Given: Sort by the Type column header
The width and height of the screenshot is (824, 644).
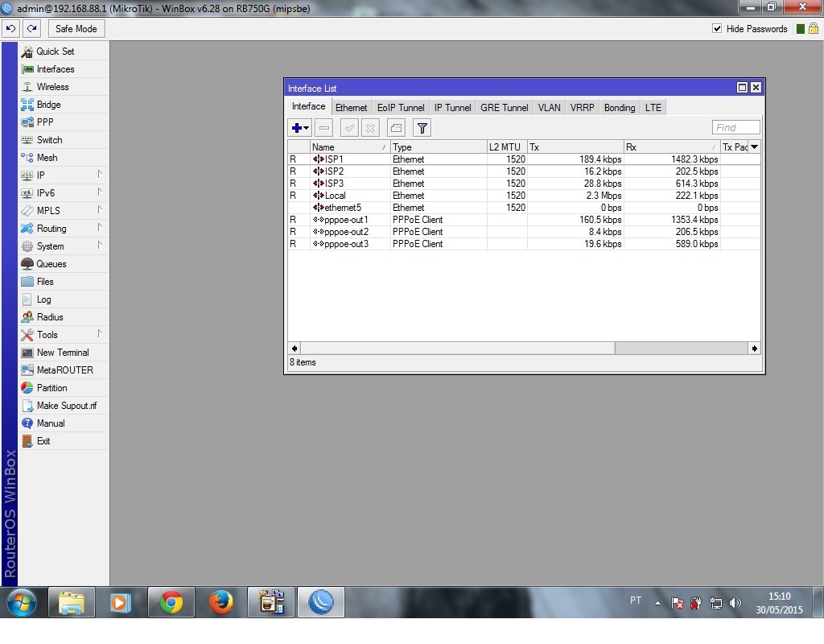Looking at the screenshot, I should click(439, 147).
